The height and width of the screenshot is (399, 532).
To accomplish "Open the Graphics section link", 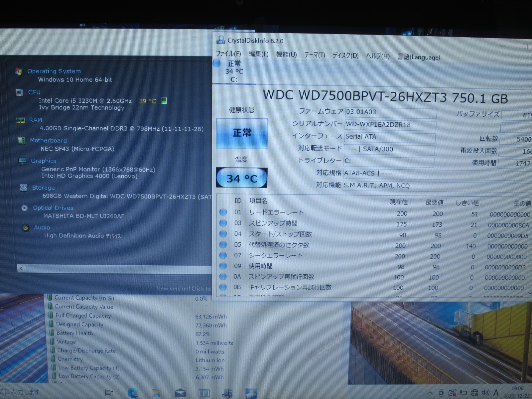I will [x=44, y=161].
